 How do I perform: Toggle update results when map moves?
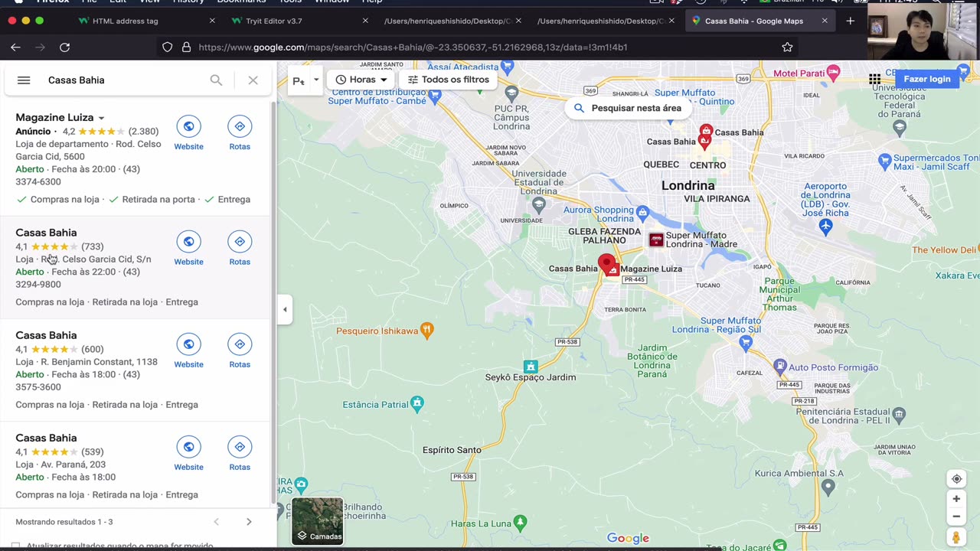coord(15,546)
